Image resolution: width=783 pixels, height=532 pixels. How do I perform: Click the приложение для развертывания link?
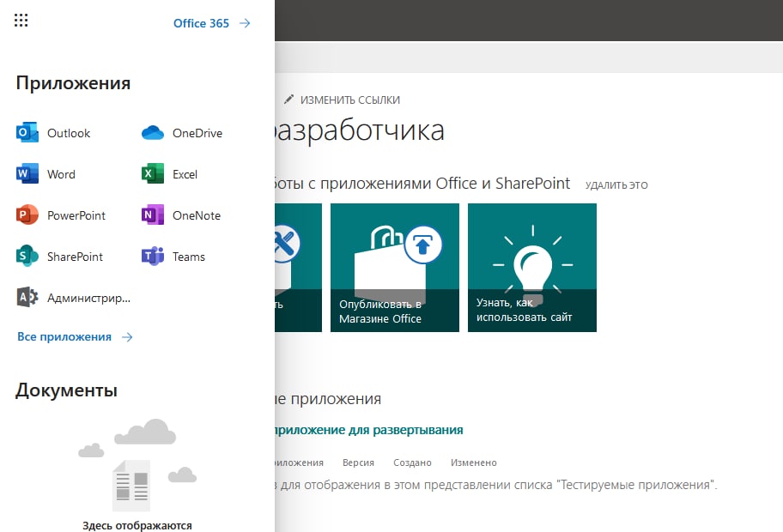(369, 430)
